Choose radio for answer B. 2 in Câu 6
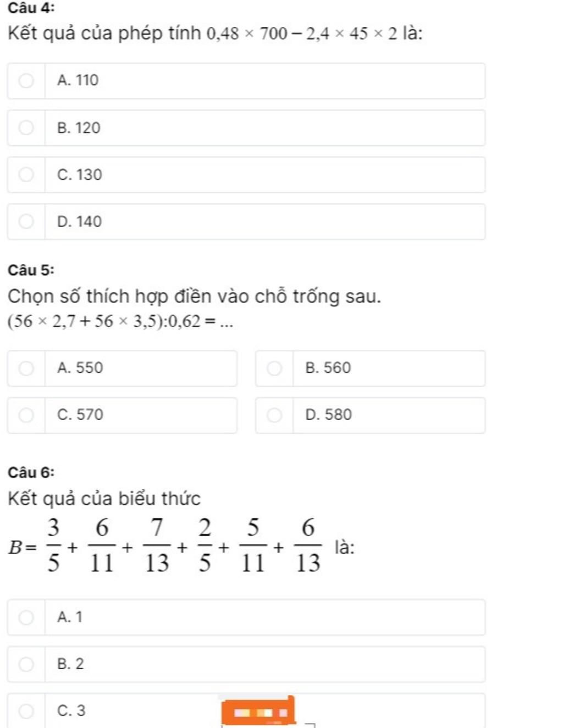 click(26, 664)
